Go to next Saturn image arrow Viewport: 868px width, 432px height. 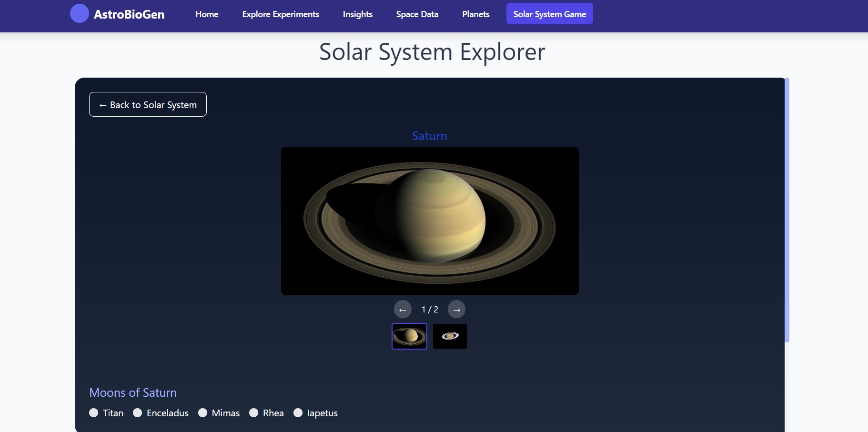point(456,310)
